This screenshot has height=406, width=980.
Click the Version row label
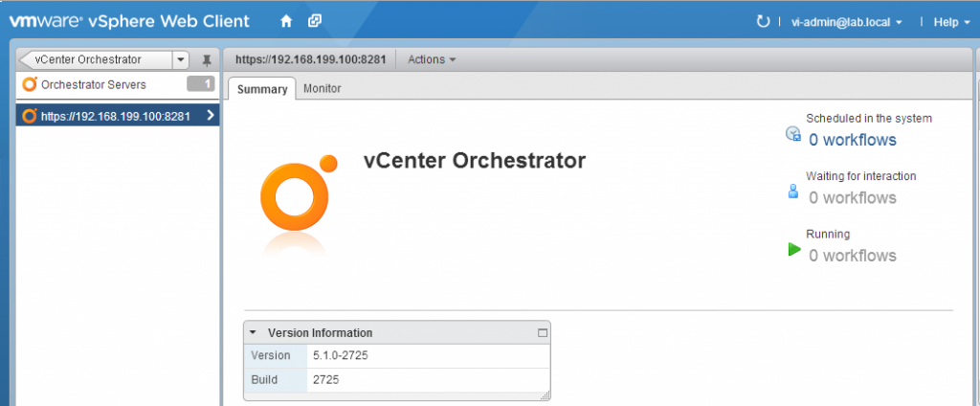(271, 355)
